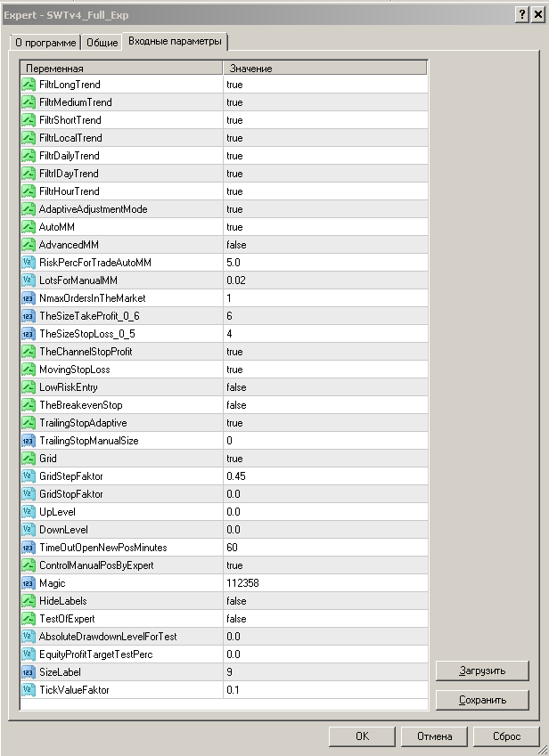The height and width of the screenshot is (756, 549).
Task: Click the false value of AdvancedMM
Action: pyautogui.click(x=236, y=245)
